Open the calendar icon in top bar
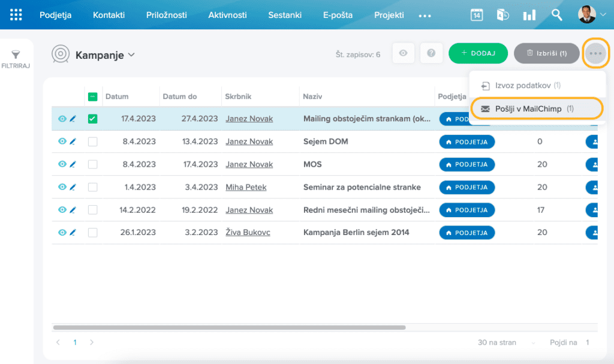 click(x=477, y=15)
